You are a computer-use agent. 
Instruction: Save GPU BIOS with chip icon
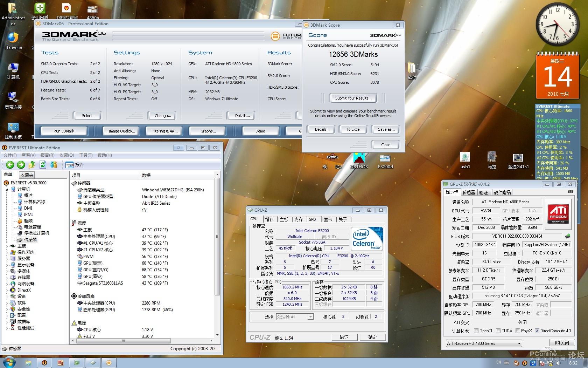click(x=568, y=236)
